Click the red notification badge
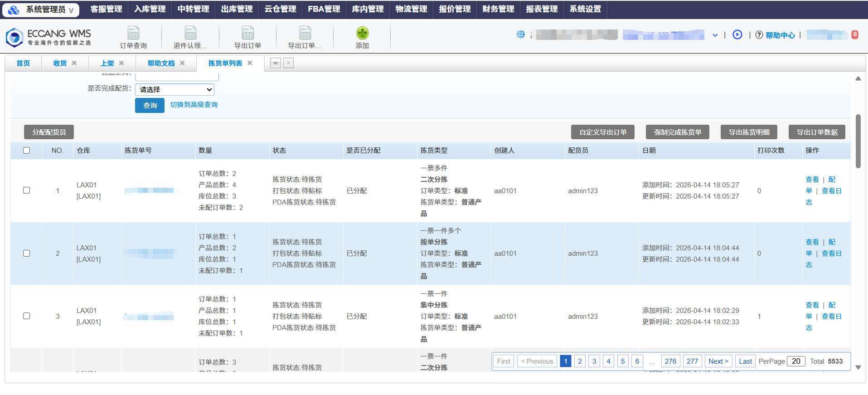868x395 pixels. pyautogui.click(x=854, y=34)
